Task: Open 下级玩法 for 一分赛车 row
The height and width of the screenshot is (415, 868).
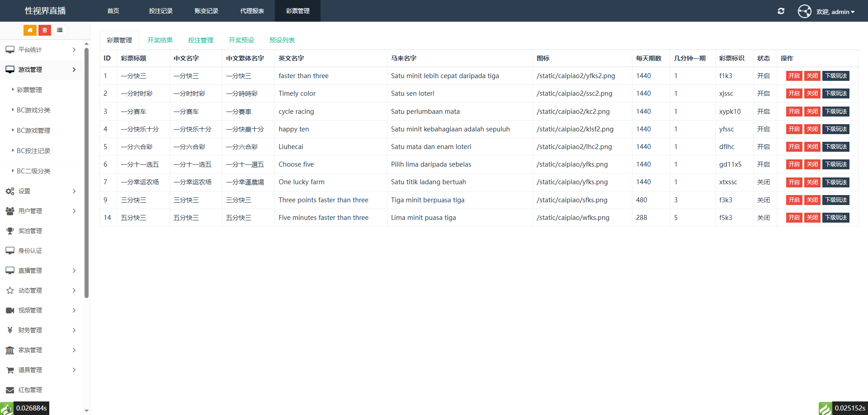Action: coord(835,112)
